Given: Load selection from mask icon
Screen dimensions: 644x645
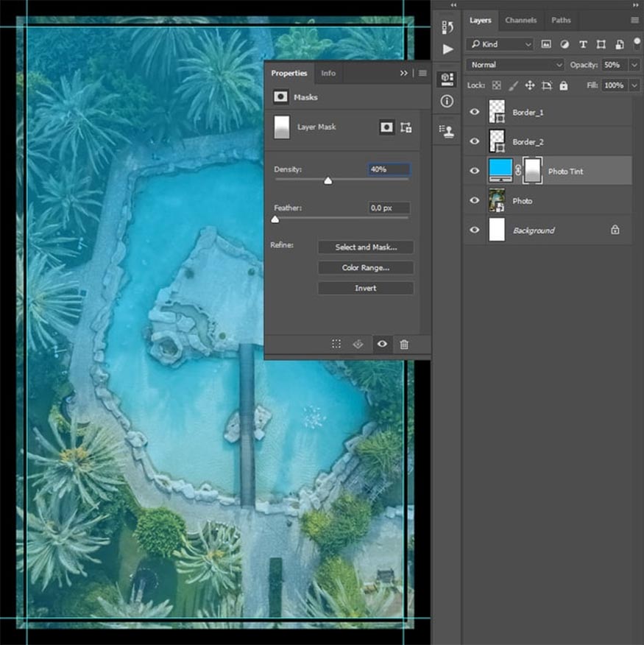Looking at the screenshot, I should 336,344.
